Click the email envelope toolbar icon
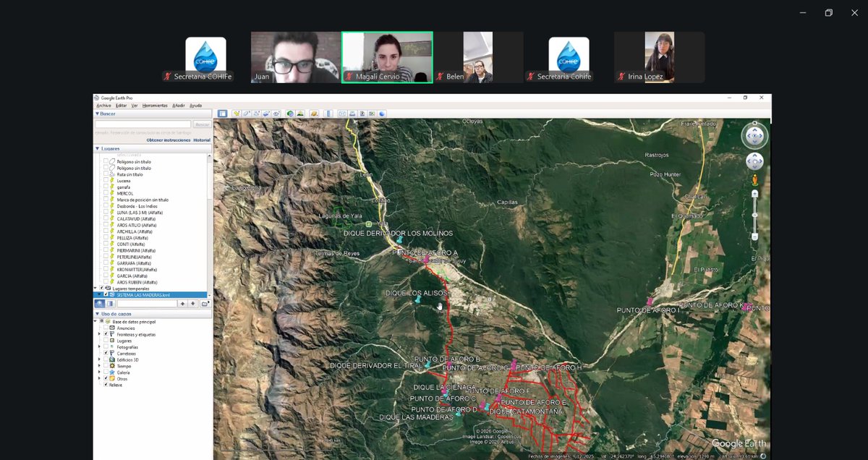The width and height of the screenshot is (868, 460). click(x=342, y=114)
